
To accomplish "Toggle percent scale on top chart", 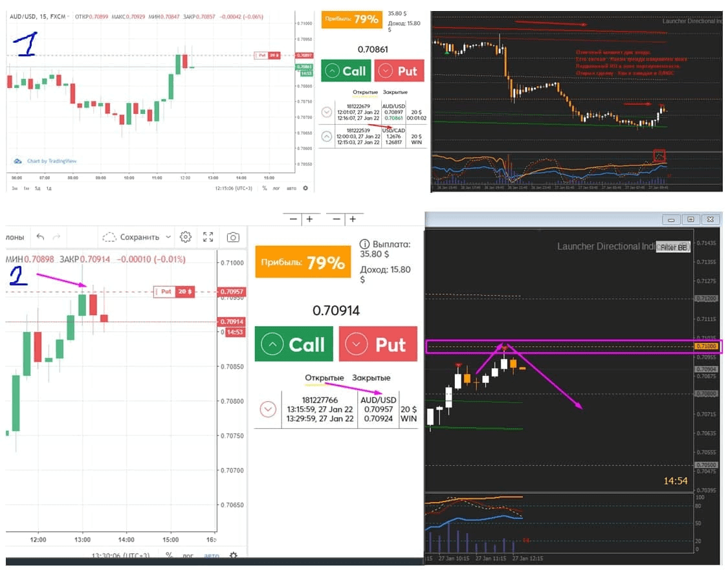I will pyautogui.click(x=264, y=188).
